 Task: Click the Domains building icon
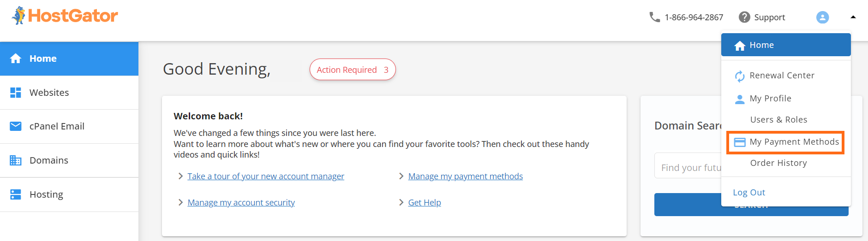[x=16, y=160]
